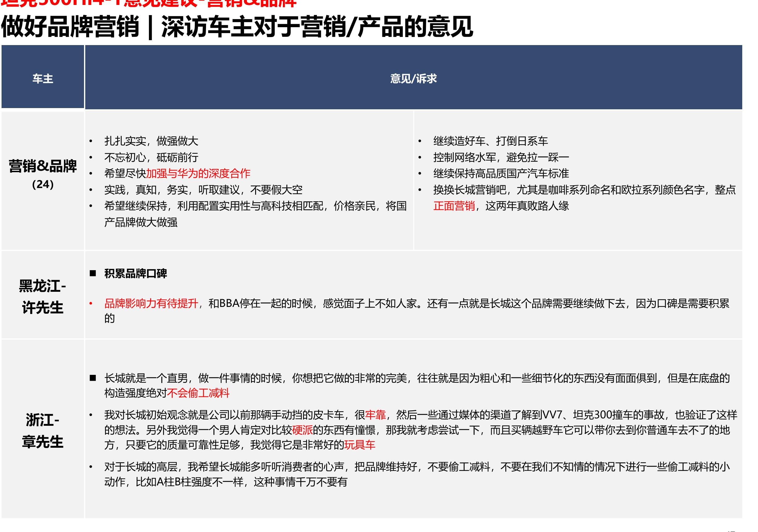Click red text '加强与华为的深度合作'
Image resolution: width=758 pixels, height=532 pixels.
click(198, 174)
